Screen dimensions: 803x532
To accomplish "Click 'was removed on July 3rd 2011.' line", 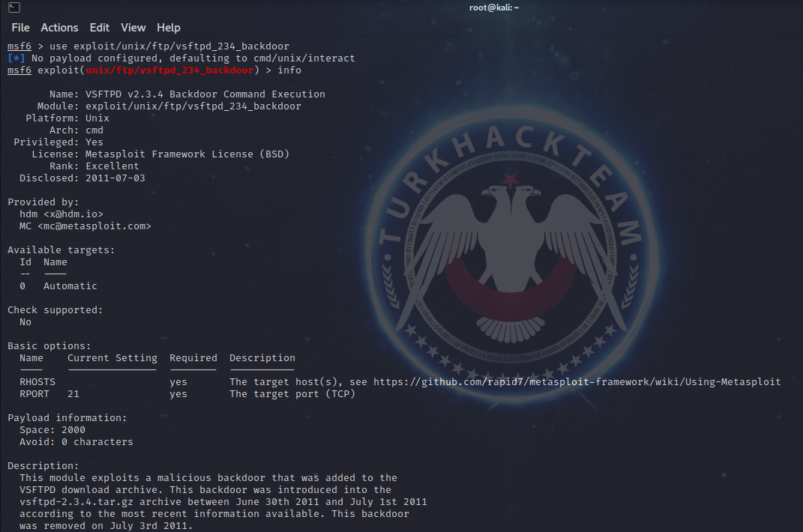I will (x=106, y=526).
